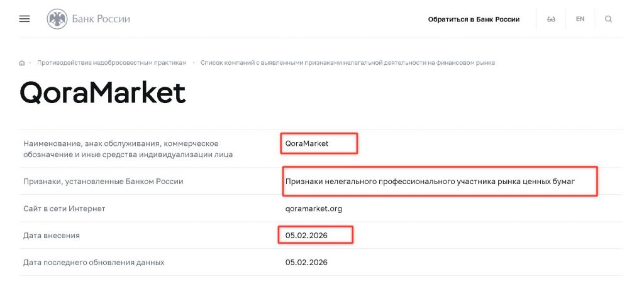Click the last data update date value
The image size is (644, 284).
click(x=306, y=262)
